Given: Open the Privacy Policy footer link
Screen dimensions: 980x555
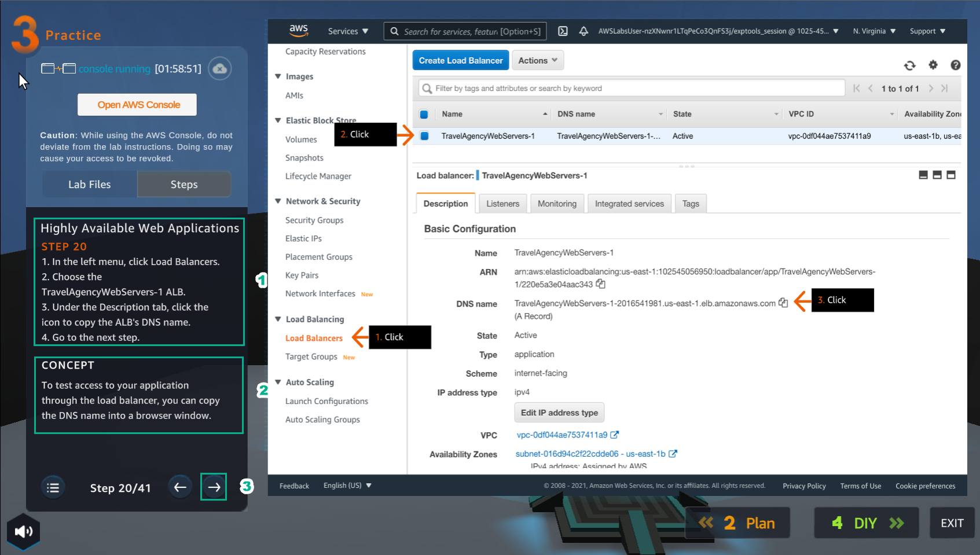Looking at the screenshot, I should [x=804, y=486].
